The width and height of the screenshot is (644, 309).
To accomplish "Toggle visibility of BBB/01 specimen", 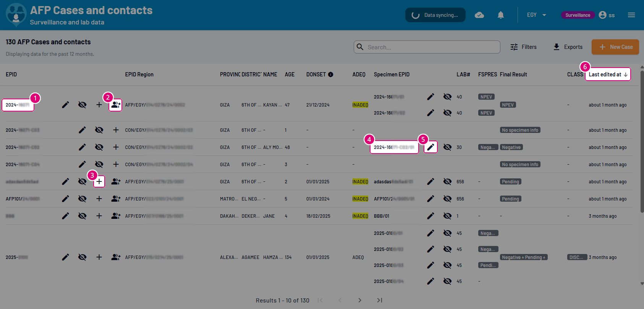I will 447,216.
